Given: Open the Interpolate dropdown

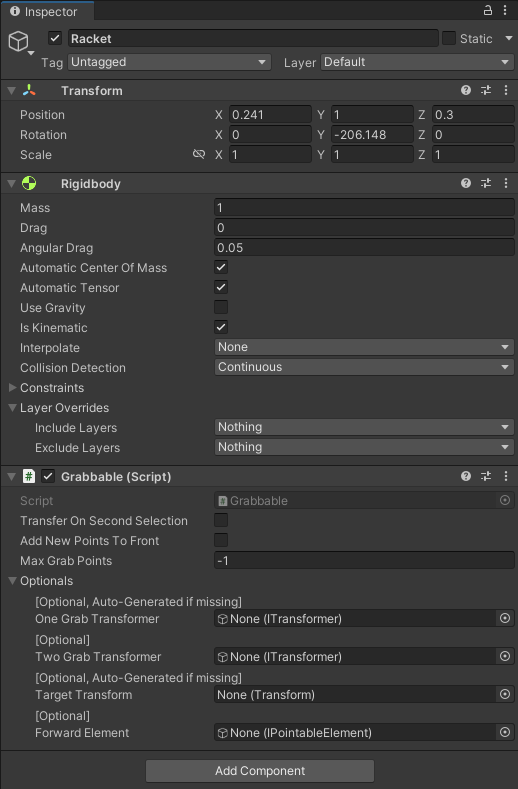Looking at the screenshot, I should point(364,347).
